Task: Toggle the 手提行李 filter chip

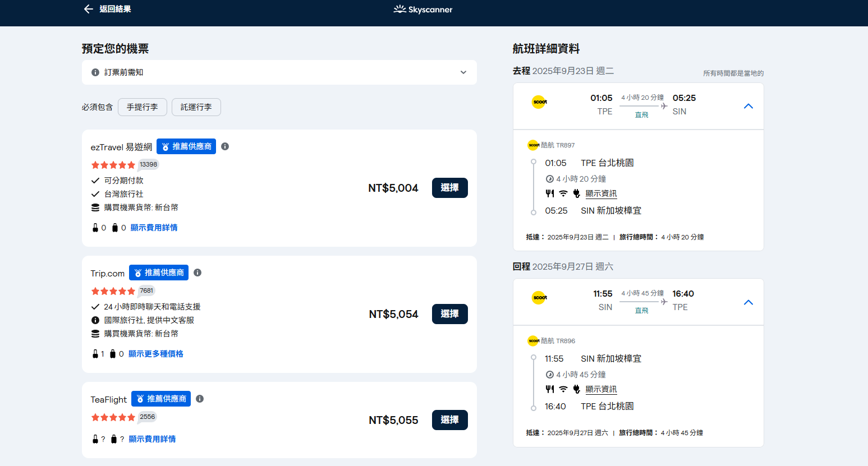Action: (x=143, y=107)
